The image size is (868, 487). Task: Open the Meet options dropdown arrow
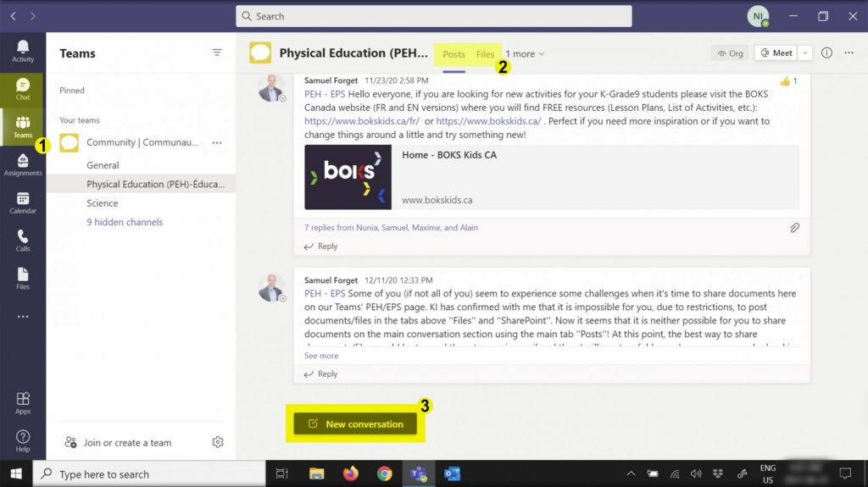click(x=805, y=53)
